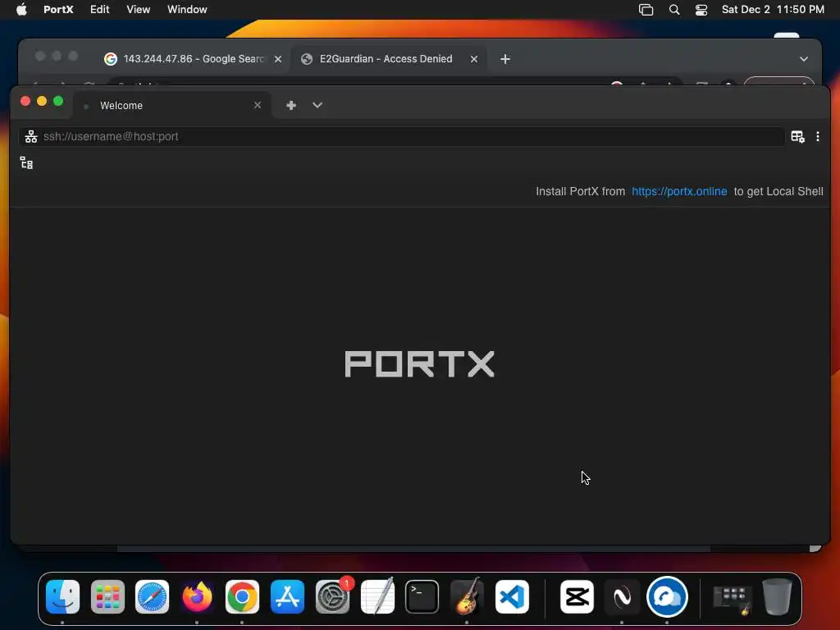Open a new tab in Chrome window
The width and height of the screenshot is (840, 630).
505,59
